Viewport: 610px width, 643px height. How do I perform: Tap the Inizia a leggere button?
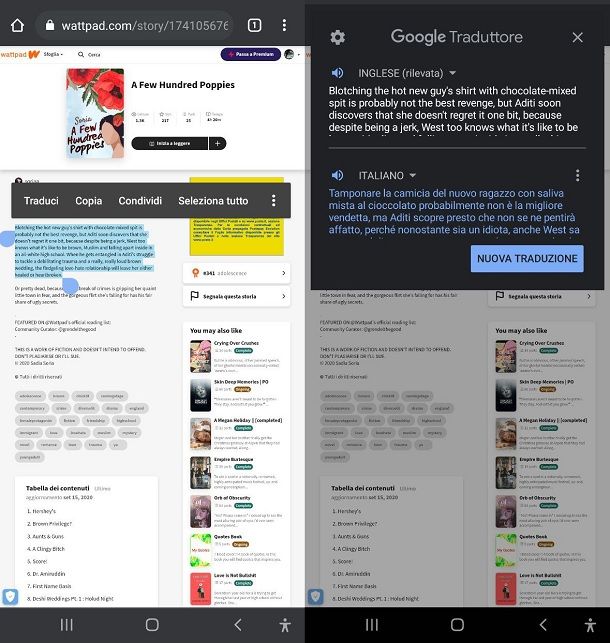pyautogui.click(x=169, y=144)
